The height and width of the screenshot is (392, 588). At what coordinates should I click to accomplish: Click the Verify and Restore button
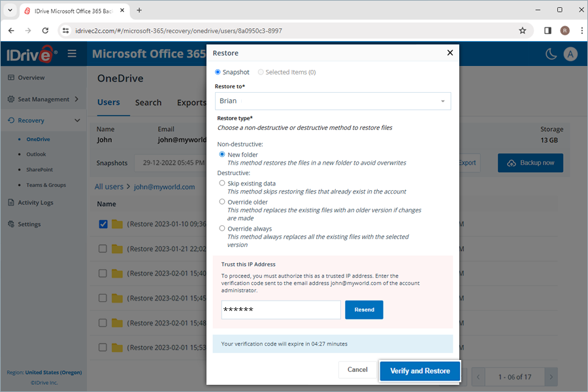[420, 370]
